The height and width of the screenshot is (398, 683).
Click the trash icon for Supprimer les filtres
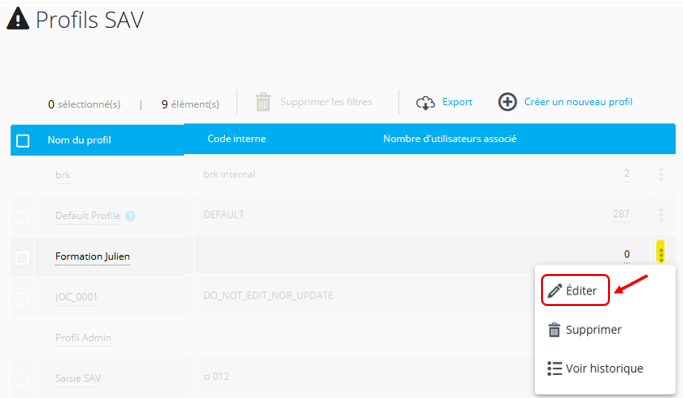(x=263, y=102)
